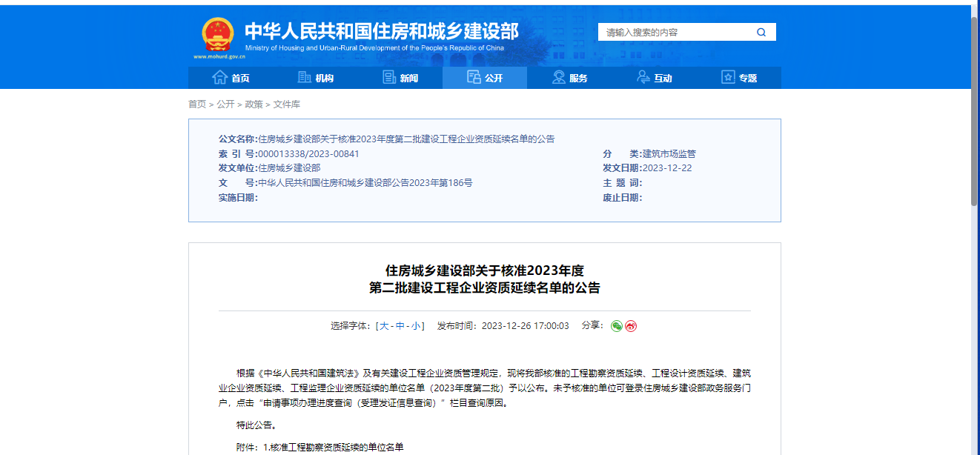Click the 机构 building icon in navbar
The height and width of the screenshot is (455, 980).
coord(305,76)
